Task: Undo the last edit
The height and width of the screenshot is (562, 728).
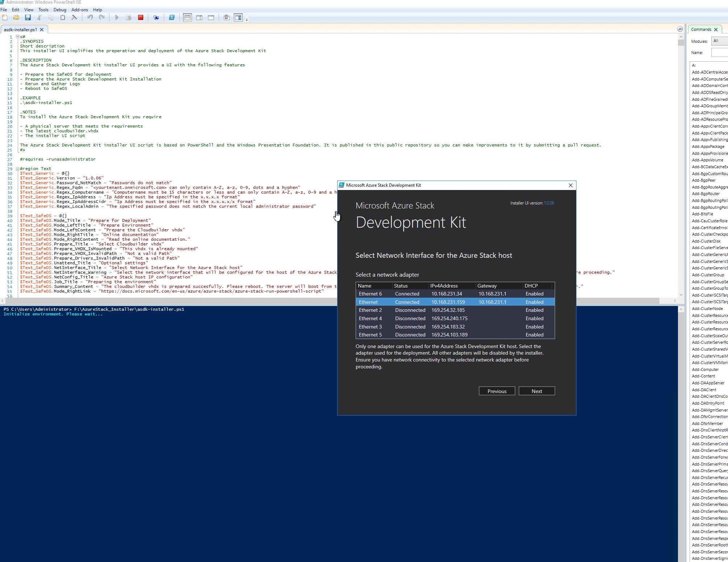Action: click(90, 17)
